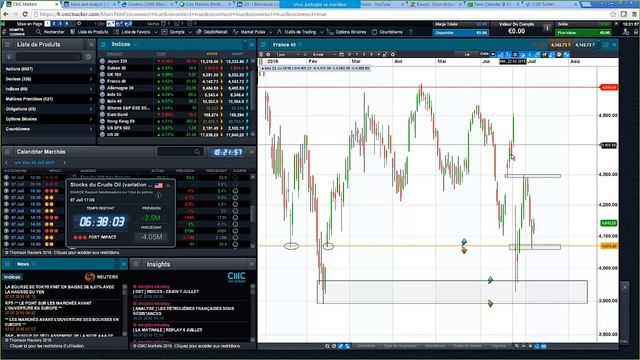Image resolution: width=640 pixels, height=360 pixels.
Task: Click the product list search field
Action: pos(48,57)
